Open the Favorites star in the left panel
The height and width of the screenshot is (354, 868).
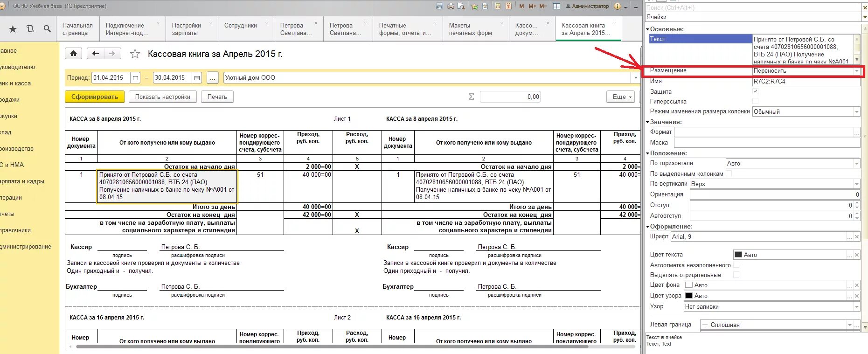[13, 29]
